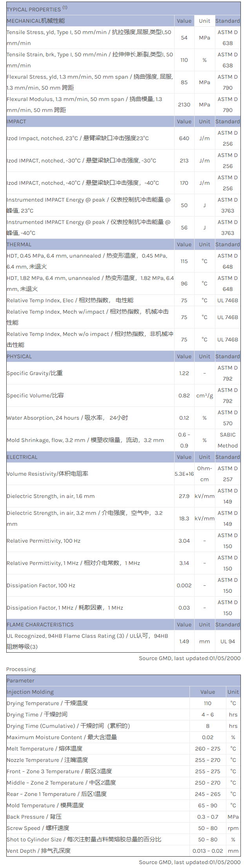Click the Water Absorption value 0.12
The image size is (244, 868).
click(x=184, y=418)
